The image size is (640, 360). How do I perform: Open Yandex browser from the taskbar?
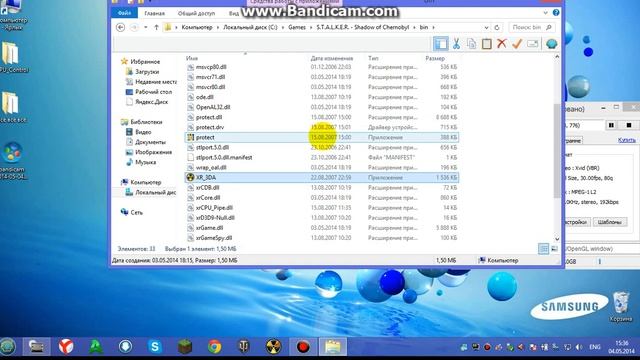click(66, 347)
